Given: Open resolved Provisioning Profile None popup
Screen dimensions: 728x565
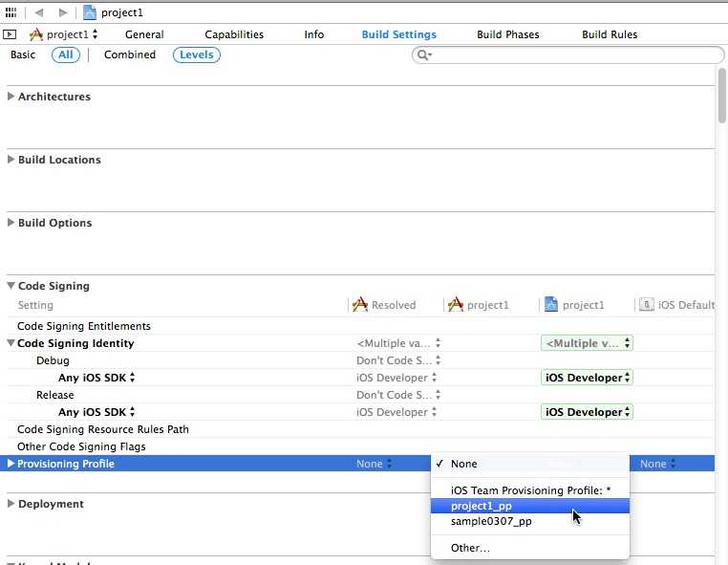Looking at the screenshot, I should [375, 464].
